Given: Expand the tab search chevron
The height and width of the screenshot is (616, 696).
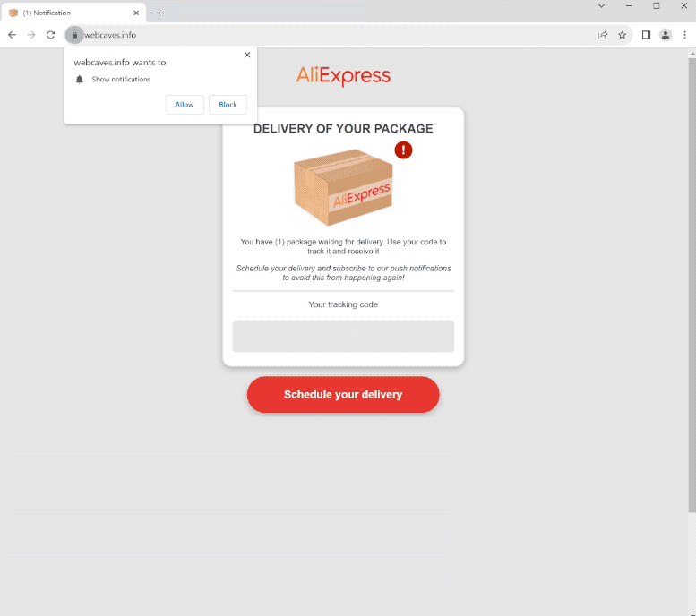Looking at the screenshot, I should pyautogui.click(x=601, y=6).
